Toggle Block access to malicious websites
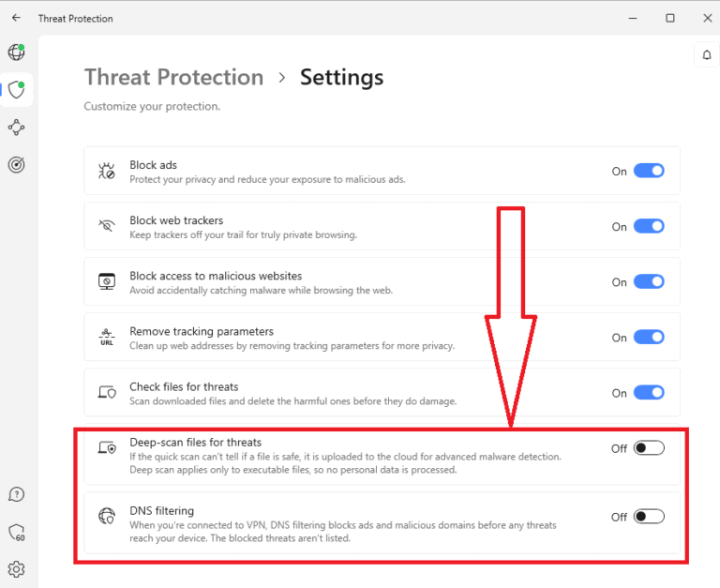Screen dimensions: 720x588 (x=649, y=281)
